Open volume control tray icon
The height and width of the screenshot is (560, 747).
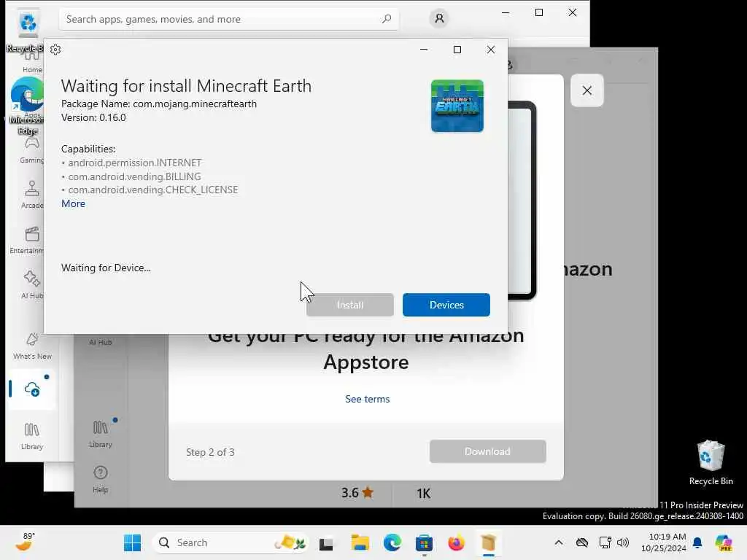tap(623, 542)
